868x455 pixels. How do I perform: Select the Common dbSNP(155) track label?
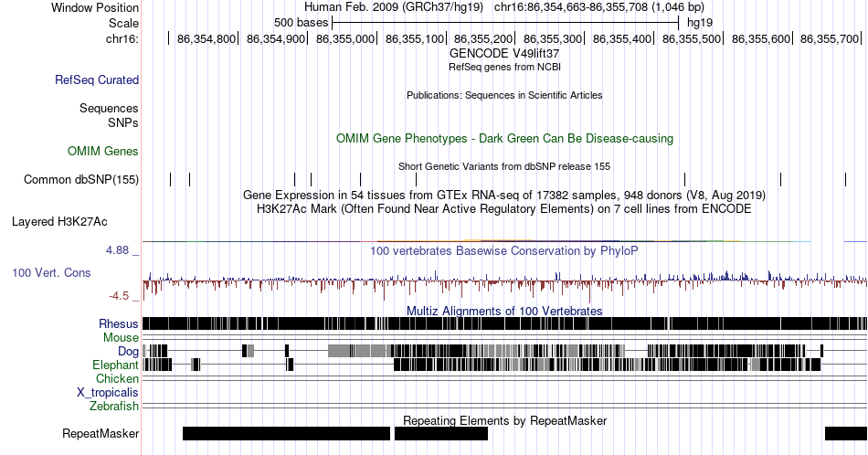click(81, 179)
